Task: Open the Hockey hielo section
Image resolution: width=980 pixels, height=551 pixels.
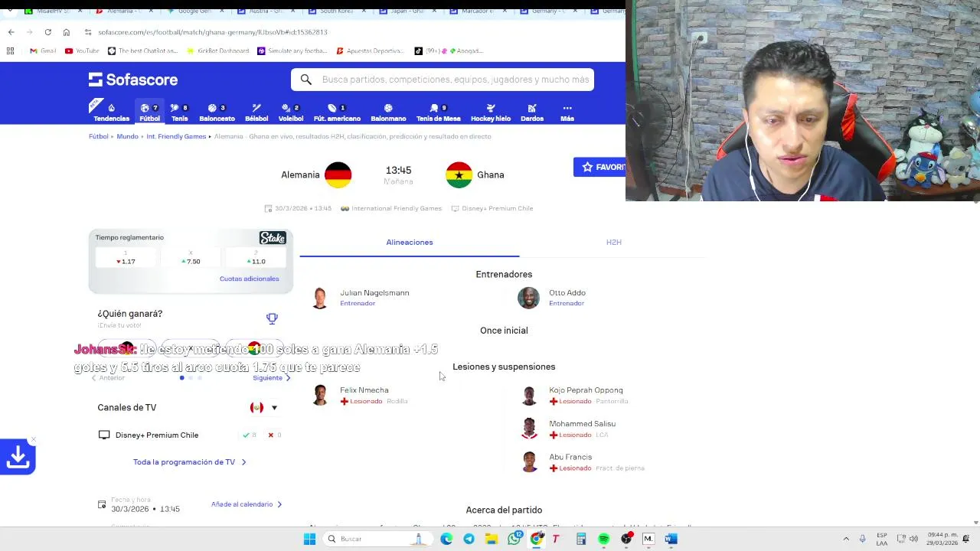Action: coord(491,112)
